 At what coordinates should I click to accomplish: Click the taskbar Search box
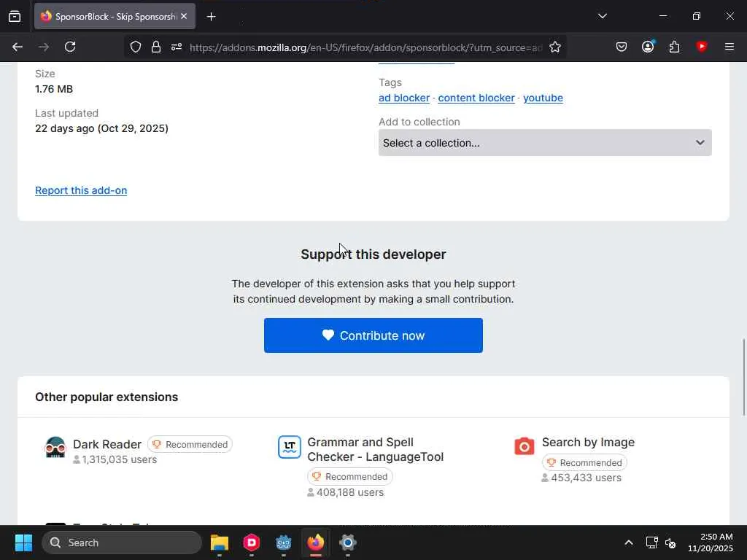point(122,542)
